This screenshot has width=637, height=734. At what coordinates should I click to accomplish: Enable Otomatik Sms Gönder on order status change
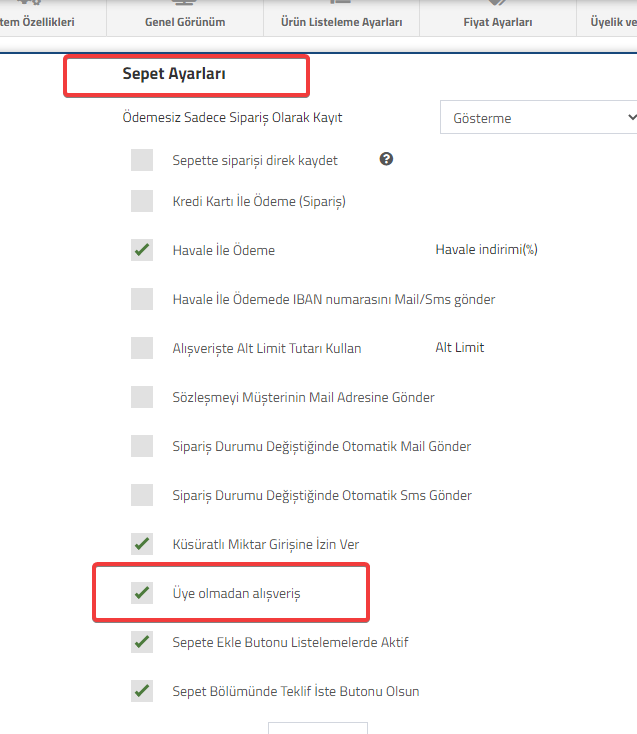tap(142, 495)
